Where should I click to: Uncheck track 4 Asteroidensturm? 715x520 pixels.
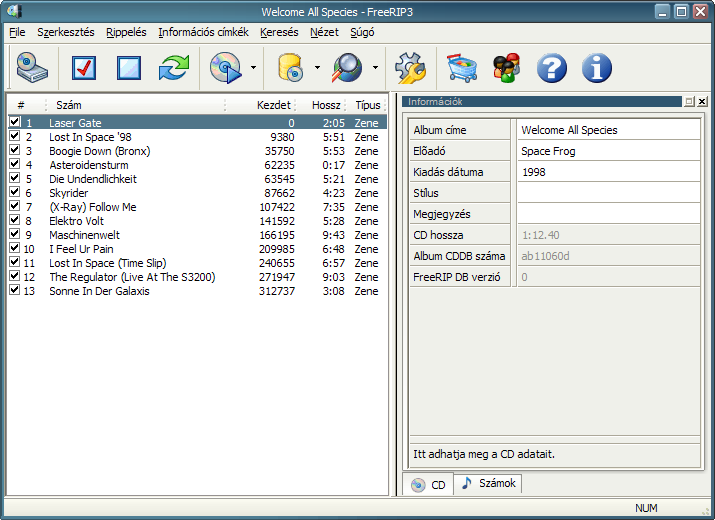(x=15, y=164)
